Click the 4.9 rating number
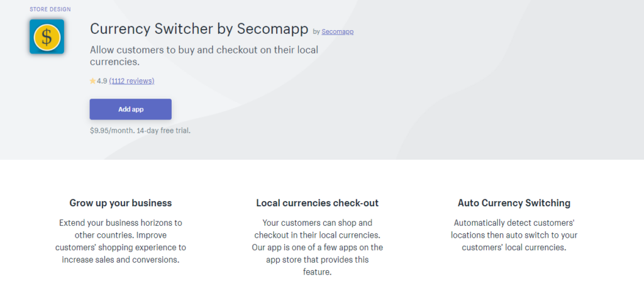Image resolution: width=644 pixels, height=281 pixels. pos(102,81)
